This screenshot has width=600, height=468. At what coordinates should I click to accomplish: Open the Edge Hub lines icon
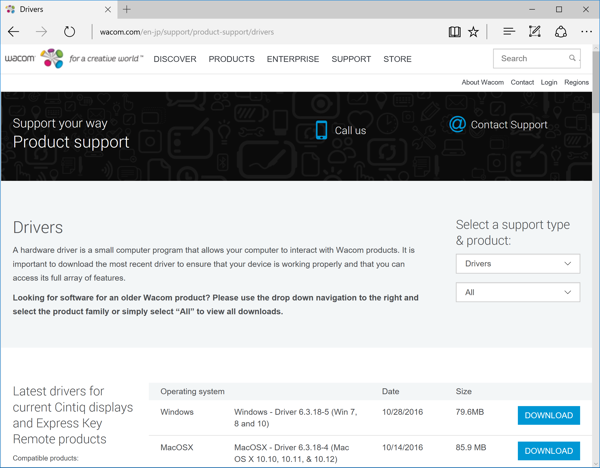[x=509, y=32]
